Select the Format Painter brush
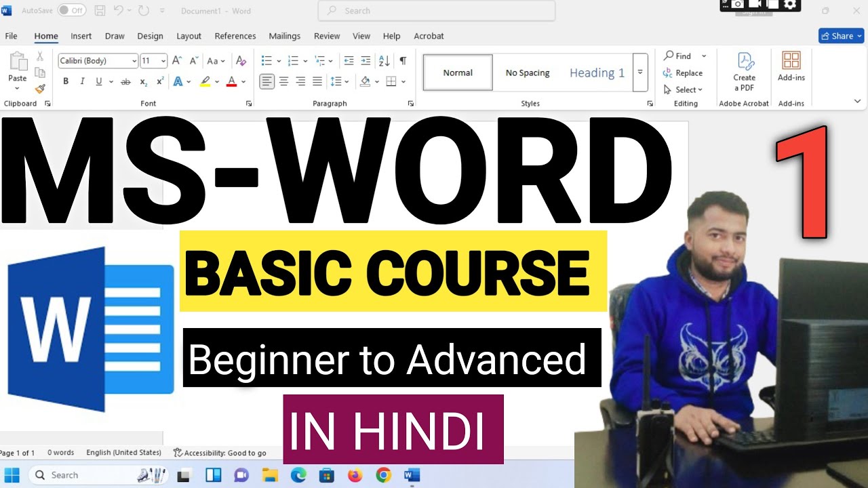Viewport: 868px width, 488px height. point(40,89)
